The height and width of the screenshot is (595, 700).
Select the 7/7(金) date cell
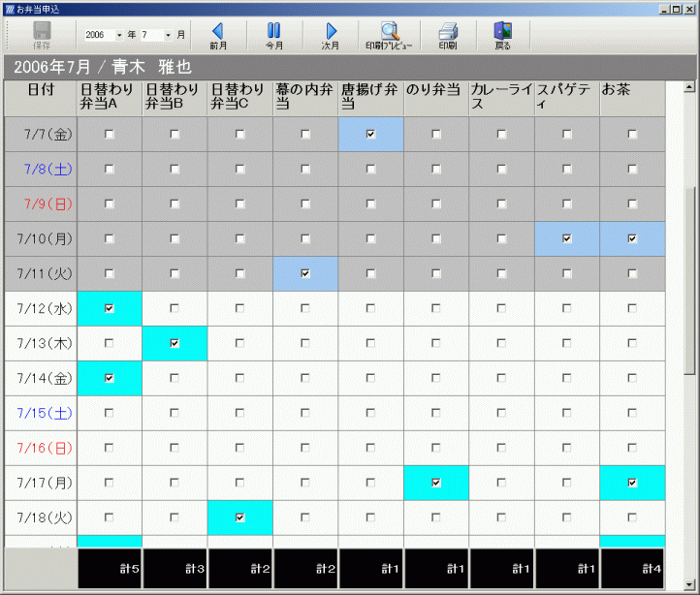click(x=41, y=134)
